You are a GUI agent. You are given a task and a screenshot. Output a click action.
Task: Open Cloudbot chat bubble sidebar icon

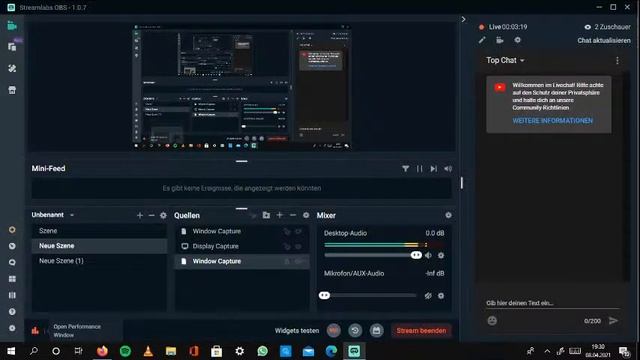(12, 262)
